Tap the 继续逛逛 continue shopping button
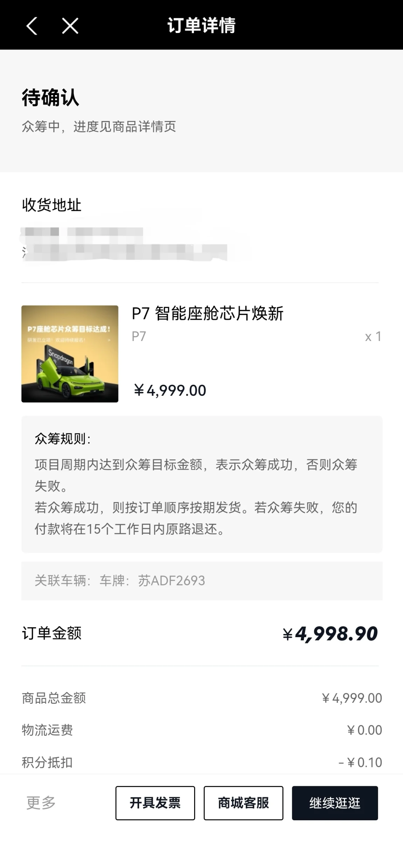 click(335, 803)
